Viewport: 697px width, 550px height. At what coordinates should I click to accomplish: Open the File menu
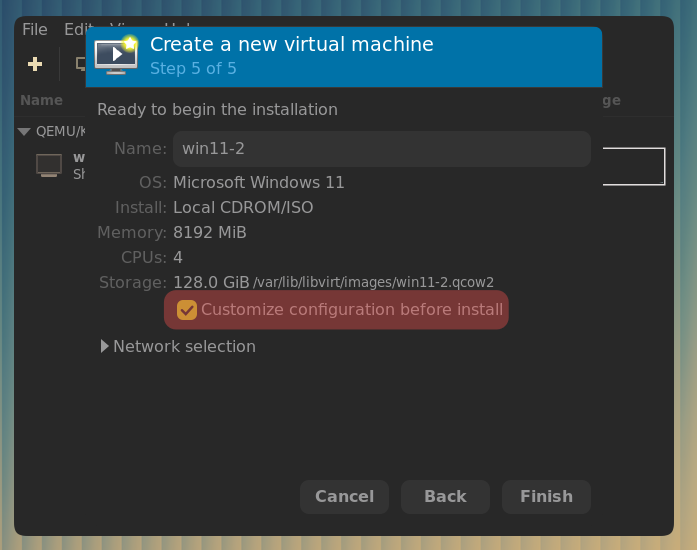tap(34, 30)
